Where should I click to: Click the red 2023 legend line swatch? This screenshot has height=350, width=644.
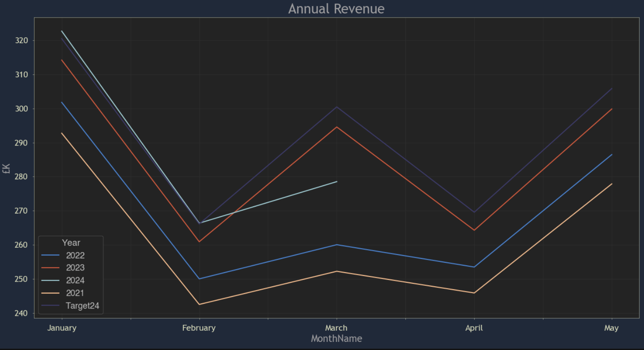click(x=50, y=268)
